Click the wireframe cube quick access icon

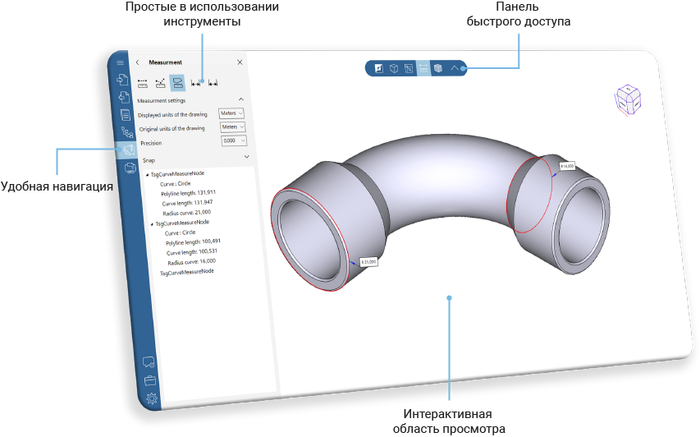click(394, 68)
